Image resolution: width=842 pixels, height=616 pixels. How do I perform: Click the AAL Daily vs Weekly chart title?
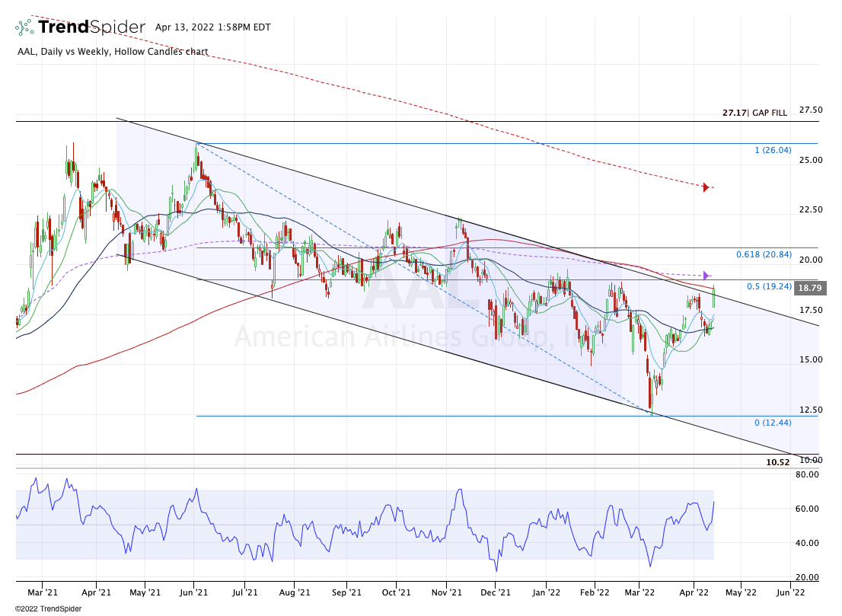113,52
